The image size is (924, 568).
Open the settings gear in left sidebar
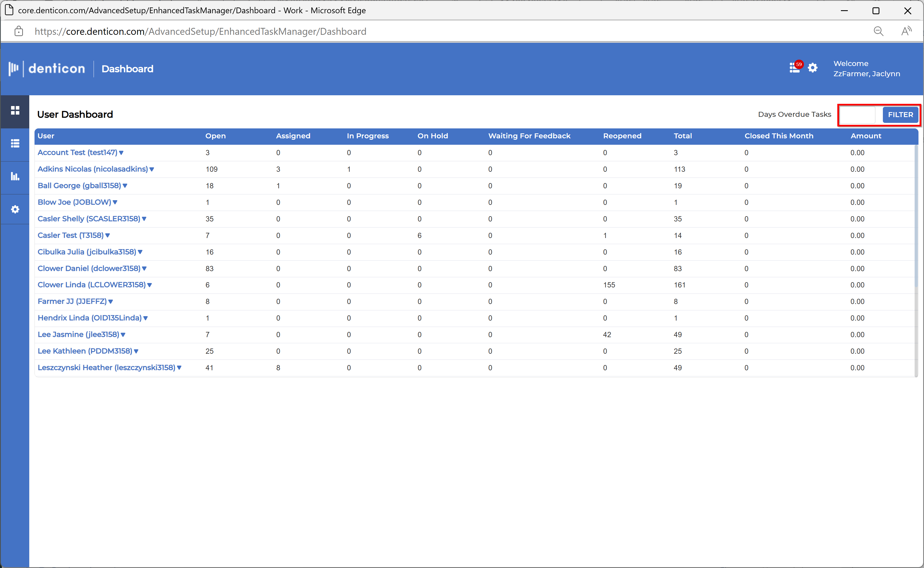tap(15, 209)
